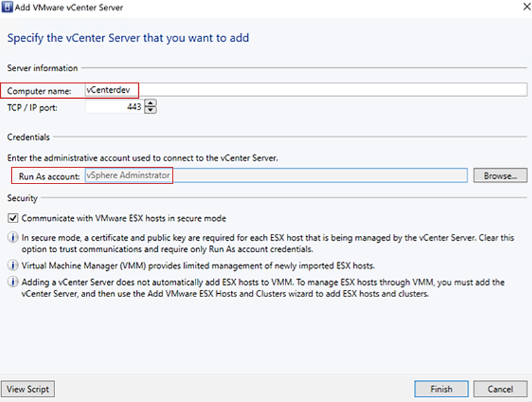Image resolution: width=532 pixels, height=402 pixels.
Task: Click info icon beside 'Adding a vCenter Server' note
Action: (13, 283)
